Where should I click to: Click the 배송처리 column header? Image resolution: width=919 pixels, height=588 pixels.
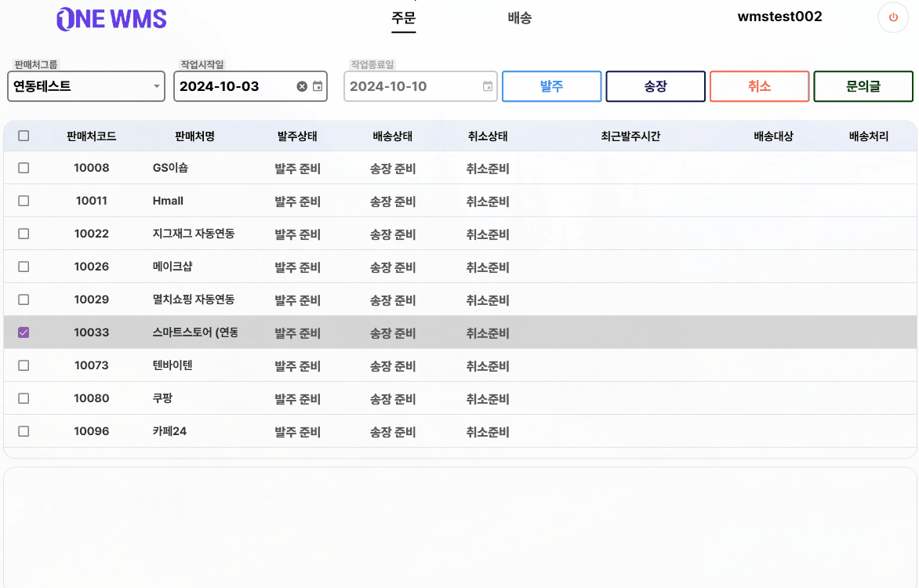pos(869,136)
